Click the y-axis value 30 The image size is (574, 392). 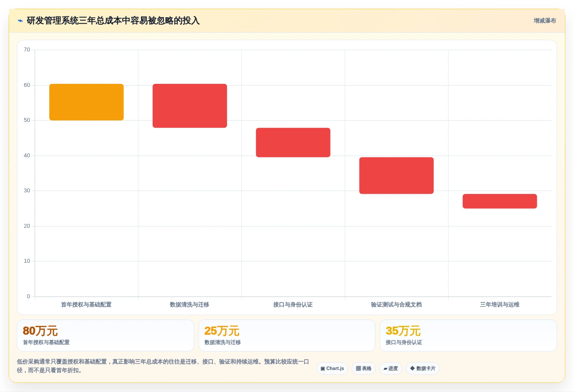27,191
